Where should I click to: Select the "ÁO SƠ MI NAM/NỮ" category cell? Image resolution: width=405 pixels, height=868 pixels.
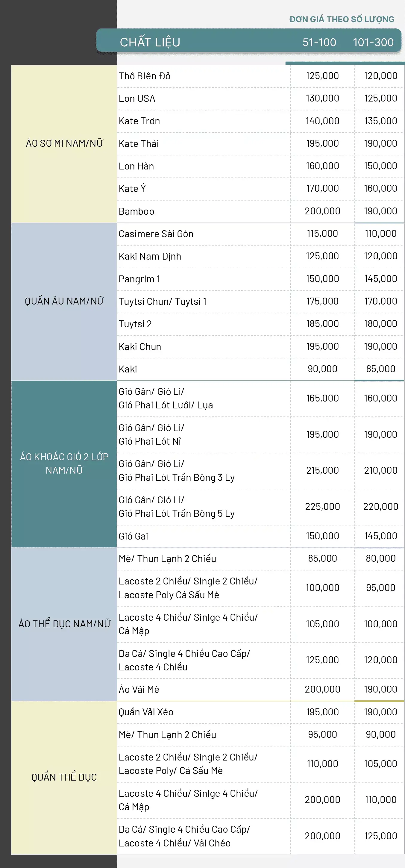point(64,143)
